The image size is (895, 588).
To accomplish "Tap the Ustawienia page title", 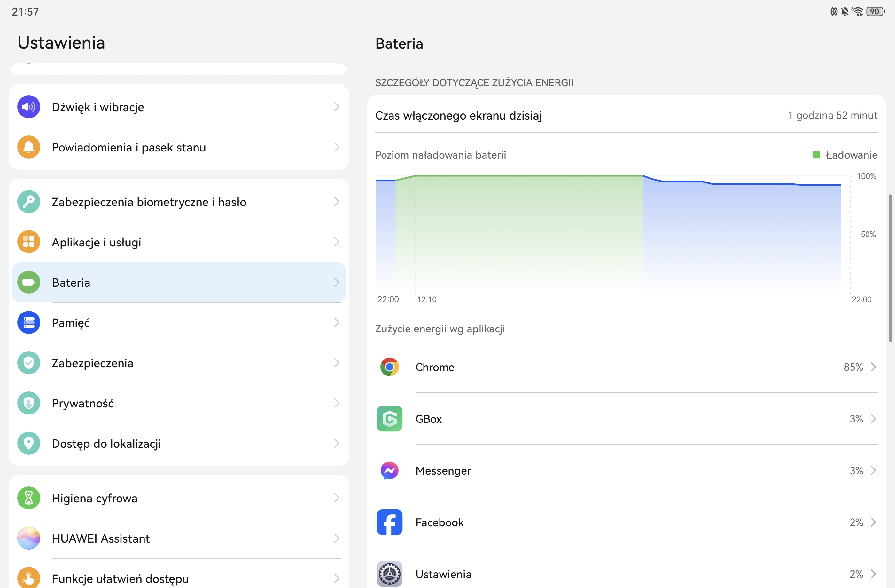I will (x=61, y=43).
